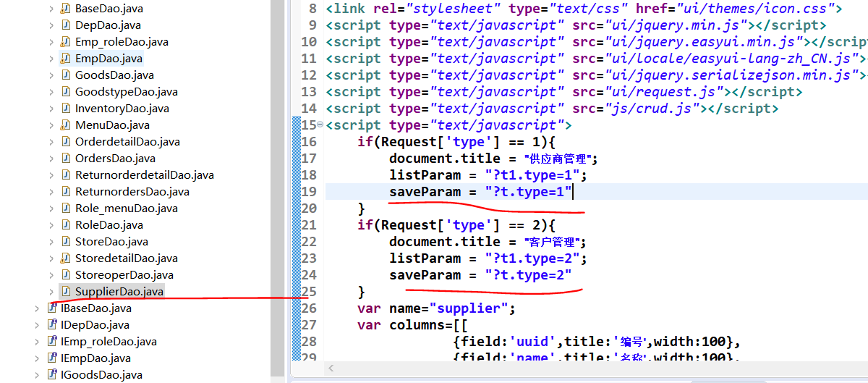Select InventoryDao.java in the package tree
Image resolution: width=868 pixels, height=383 pixels.
tap(122, 109)
